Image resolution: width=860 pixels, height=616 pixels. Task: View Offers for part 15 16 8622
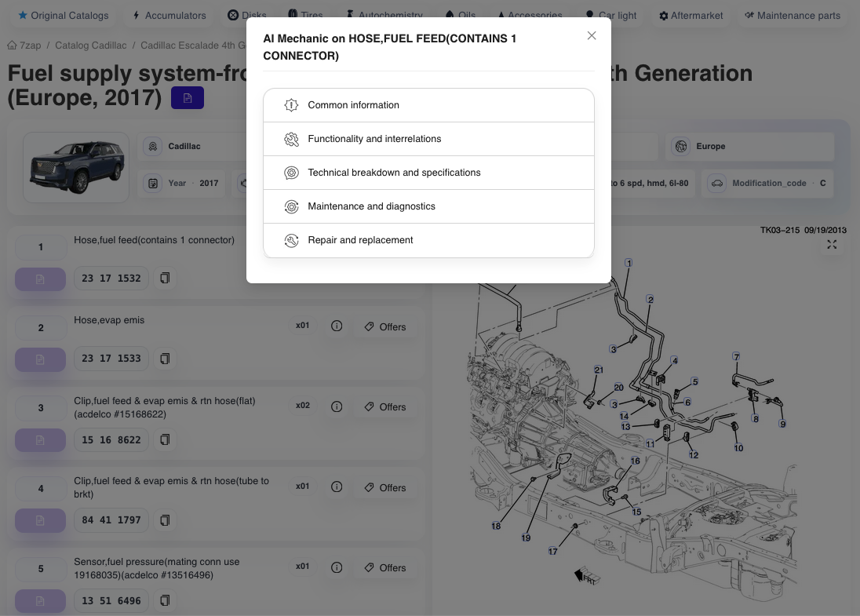(385, 407)
